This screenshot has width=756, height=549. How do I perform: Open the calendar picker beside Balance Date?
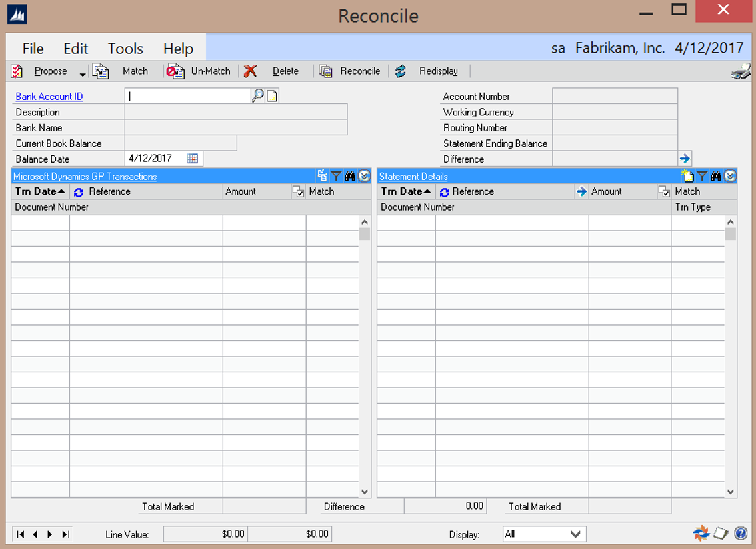(193, 159)
